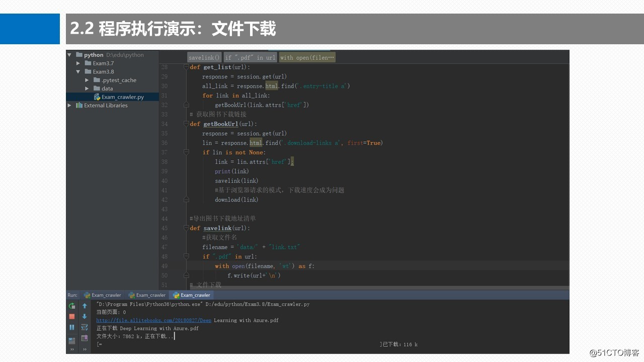Image resolution: width=644 pixels, height=362 pixels.
Task: Select the active third Exam_crawler run tab
Action: pyautogui.click(x=192, y=295)
